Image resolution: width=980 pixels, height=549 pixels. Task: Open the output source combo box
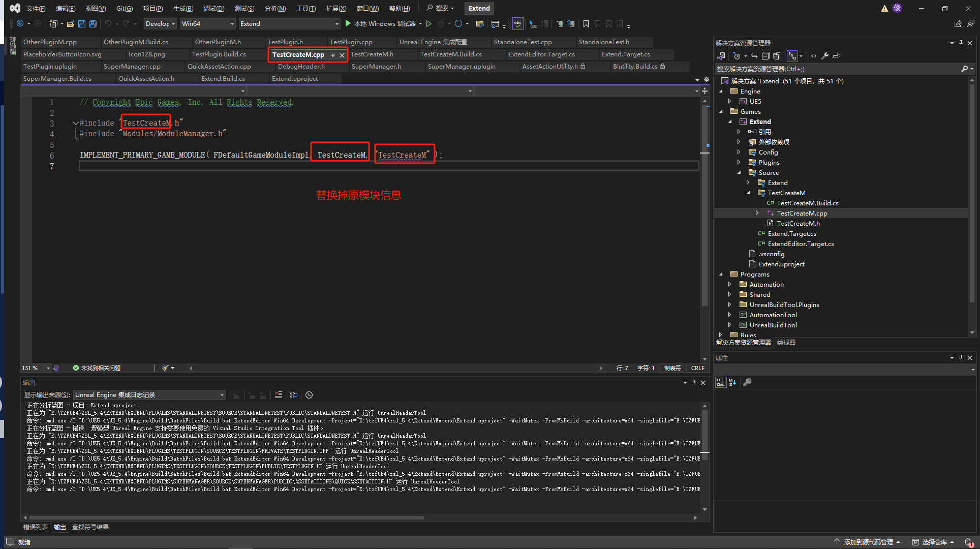pos(149,395)
